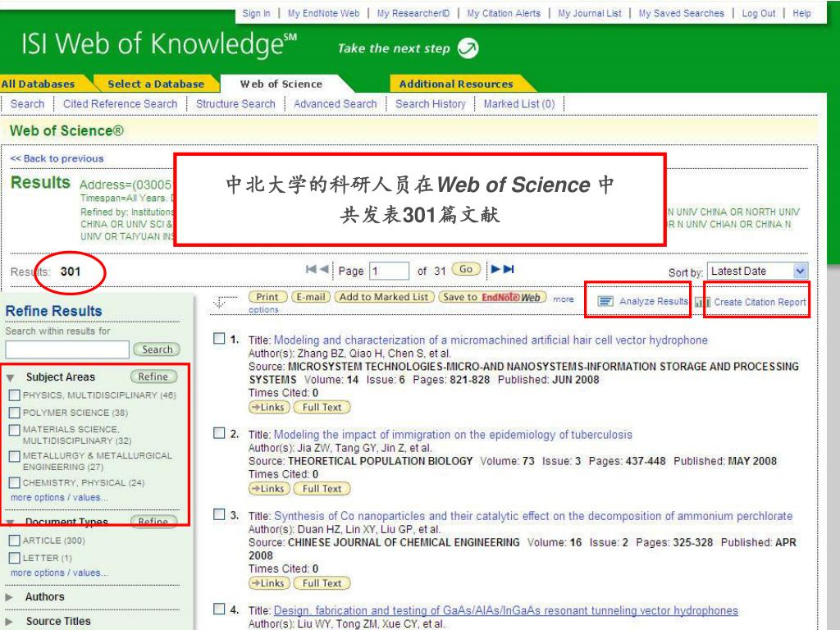Screen dimensions: 840x630
Task: Open My EndNote Web link
Action: pyautogui.click(x=323, y=13)
